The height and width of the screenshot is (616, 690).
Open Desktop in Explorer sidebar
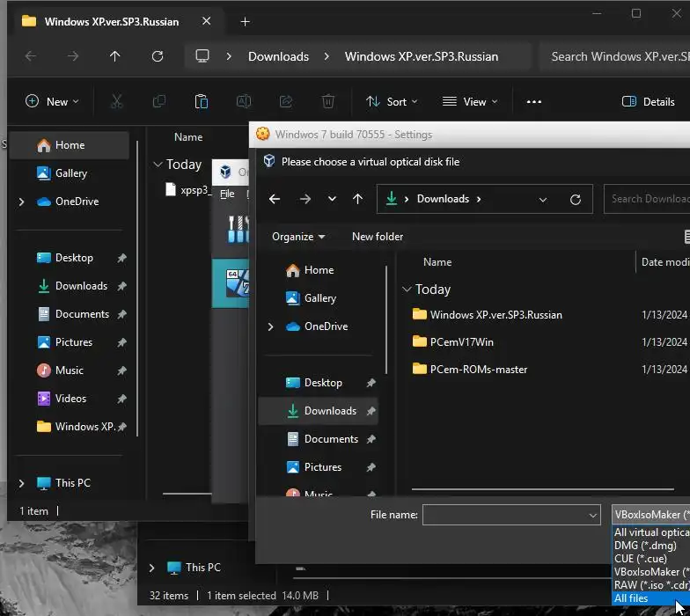[x=69, y=258]
